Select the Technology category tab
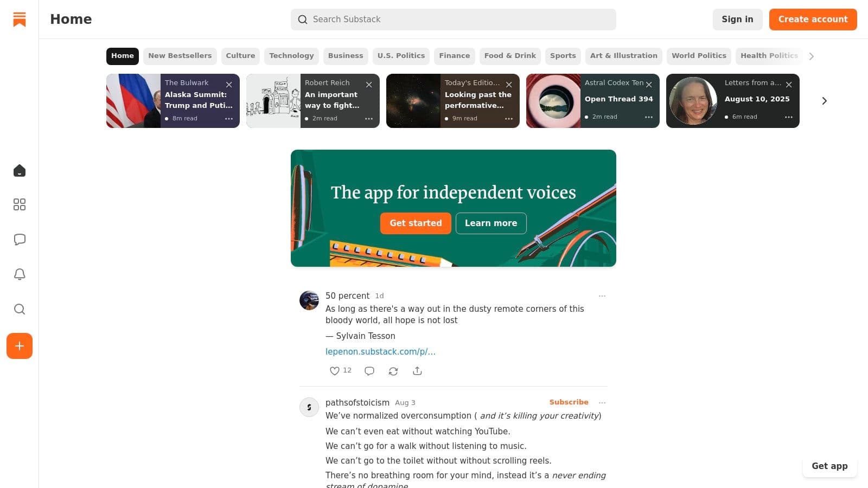Screen dimensions: 868x488 (x=291, y=56)
